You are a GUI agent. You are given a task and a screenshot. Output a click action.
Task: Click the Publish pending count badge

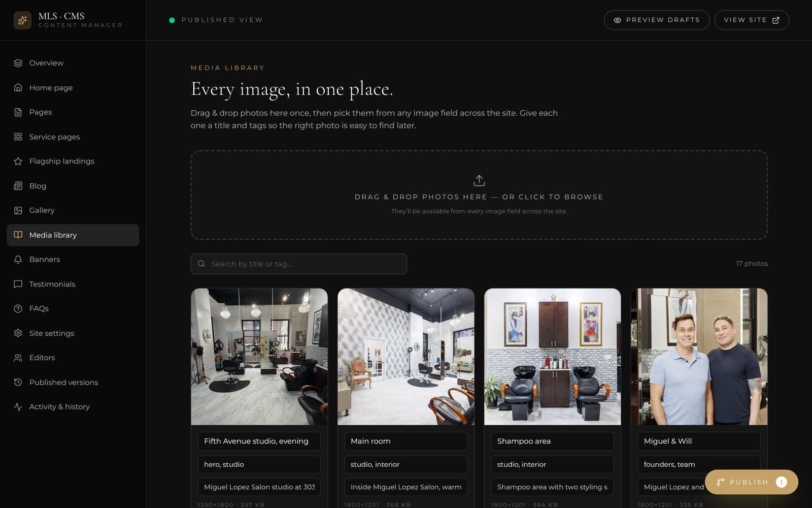pos(782,482)
